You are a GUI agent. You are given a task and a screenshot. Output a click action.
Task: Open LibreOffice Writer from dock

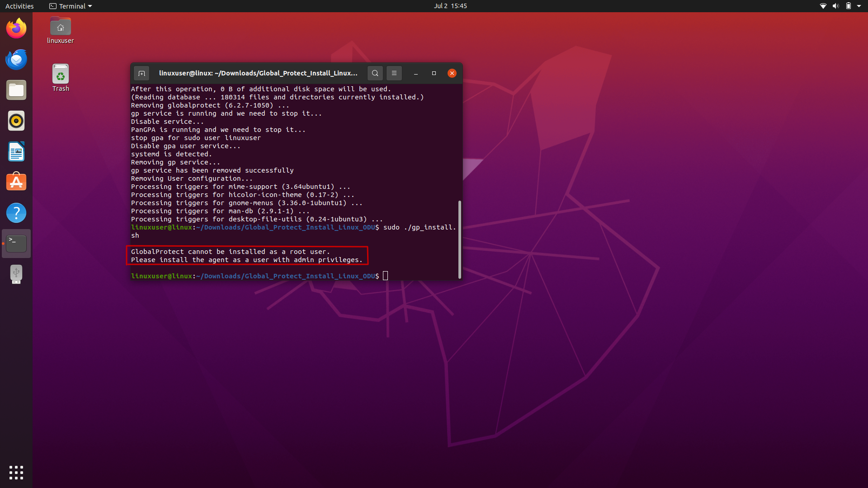[16, 151]
